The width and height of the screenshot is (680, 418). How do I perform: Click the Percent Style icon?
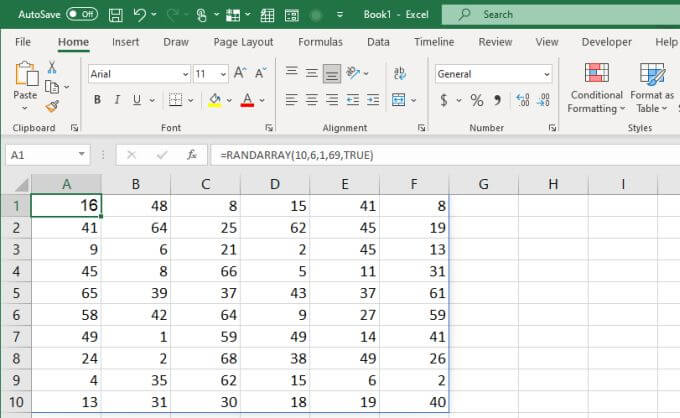(x=477, y=100)
